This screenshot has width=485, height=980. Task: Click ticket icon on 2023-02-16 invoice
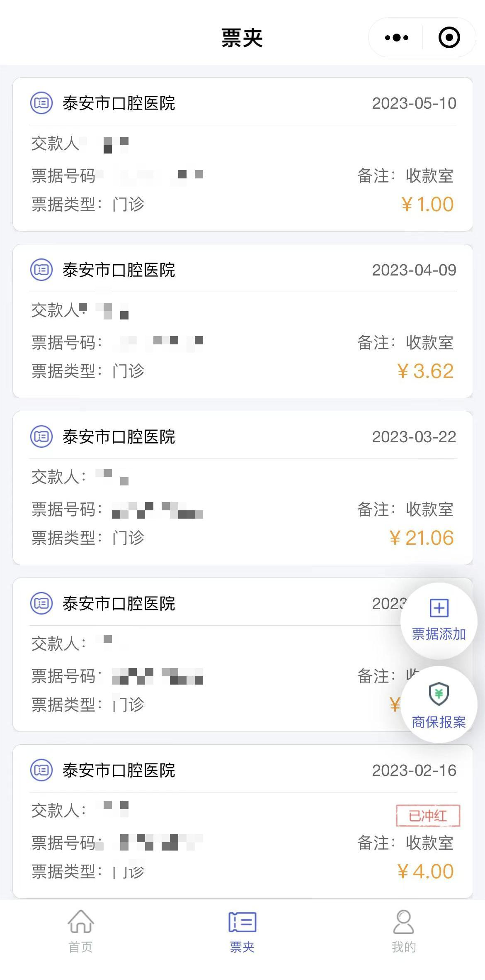pos(41,770)
